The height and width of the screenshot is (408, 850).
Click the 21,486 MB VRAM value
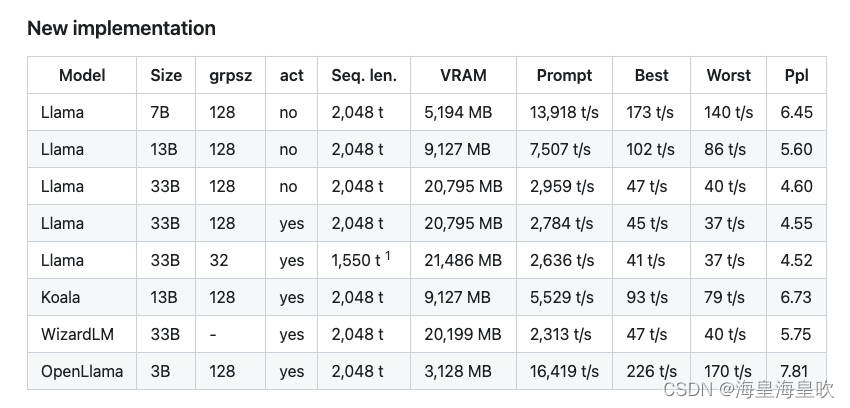[x=463, y=260]
